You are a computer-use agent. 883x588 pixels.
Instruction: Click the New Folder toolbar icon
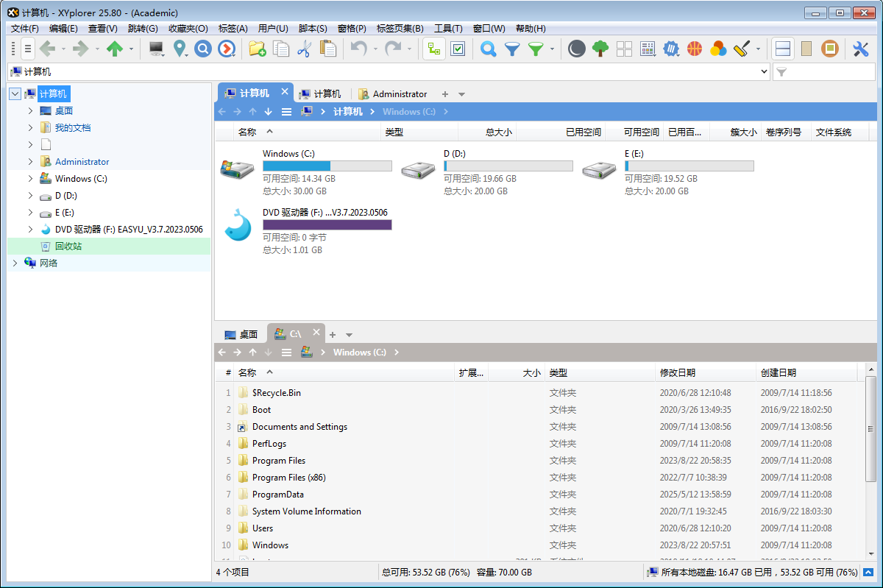(257, 49)
